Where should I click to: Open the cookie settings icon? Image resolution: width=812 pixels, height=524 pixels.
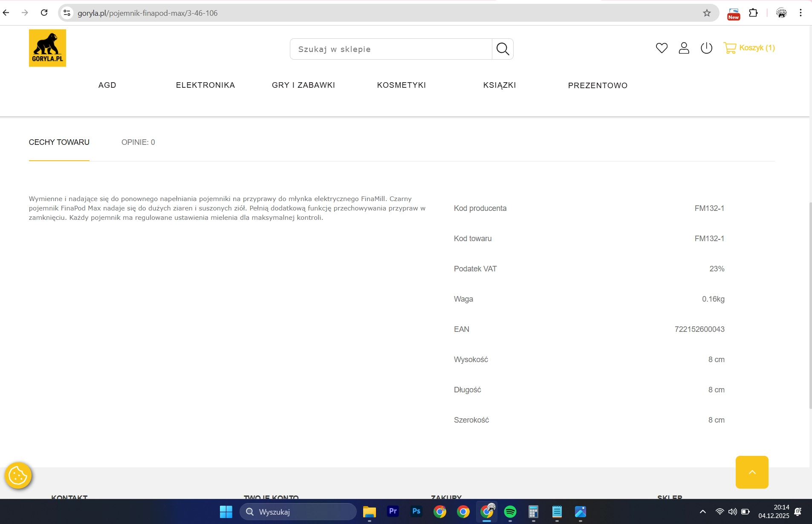pyautogui.click(x=18, y=475)
